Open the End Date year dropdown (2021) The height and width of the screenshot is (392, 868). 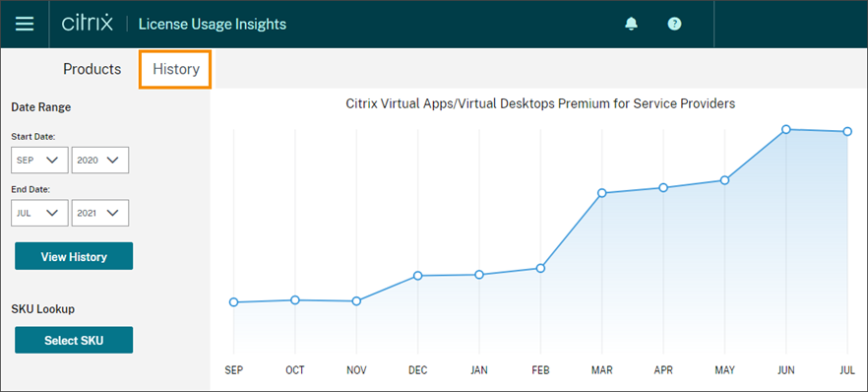(100, 213)
